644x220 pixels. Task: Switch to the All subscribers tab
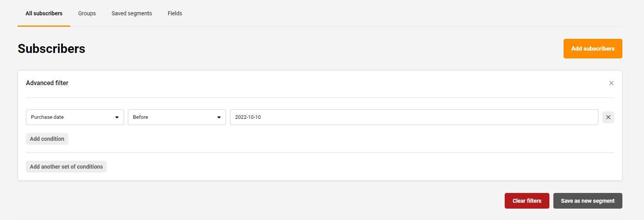click(44, 13)
